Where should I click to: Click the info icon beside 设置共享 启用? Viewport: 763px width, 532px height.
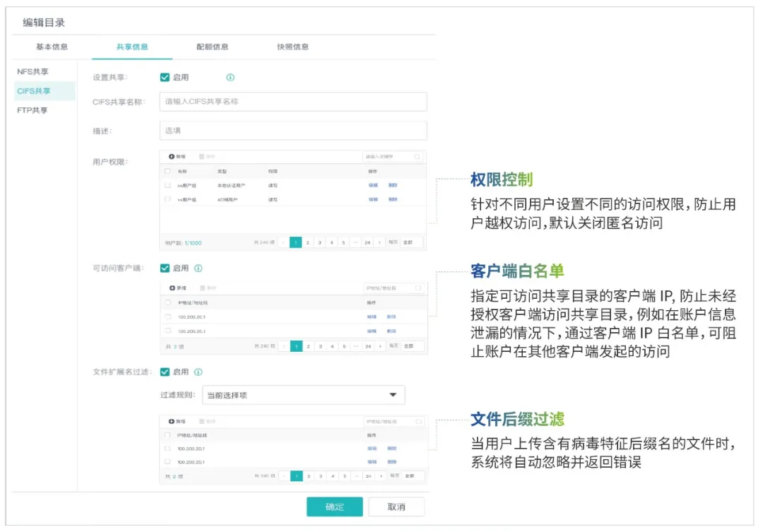click(230, 78)
